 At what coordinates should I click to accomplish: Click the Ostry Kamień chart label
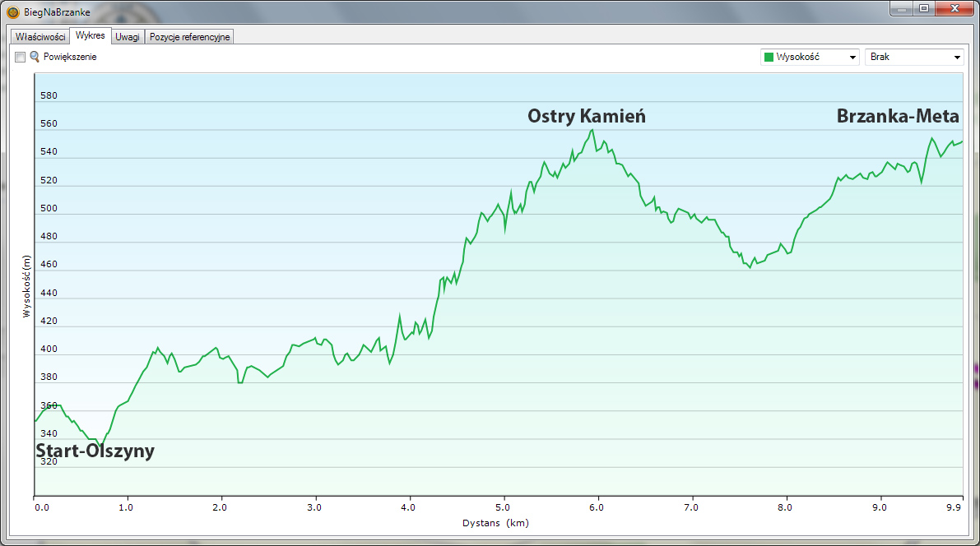tap(587, 116)
